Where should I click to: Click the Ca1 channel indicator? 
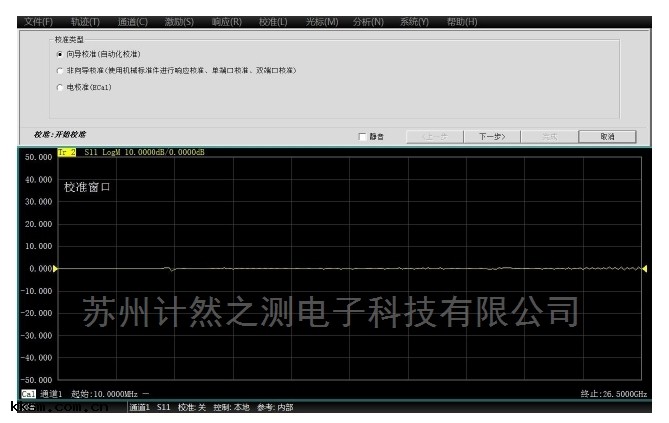(28, 394)
